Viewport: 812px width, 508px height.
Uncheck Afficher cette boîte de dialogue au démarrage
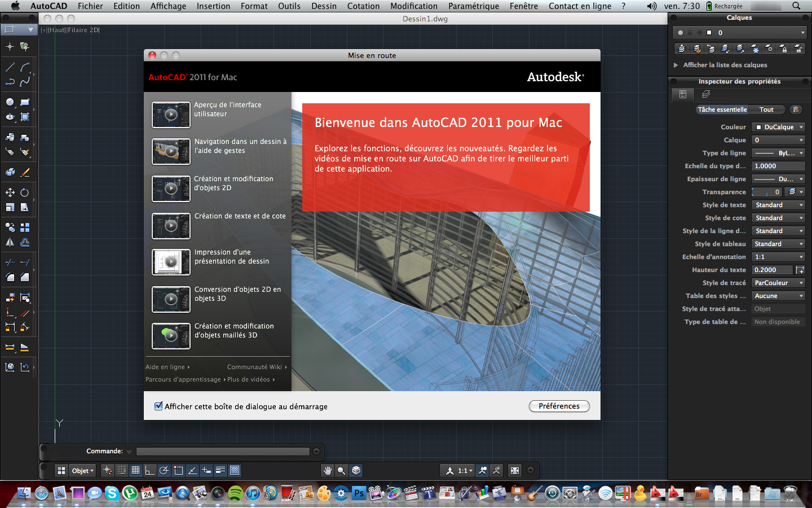coord(158,406)
